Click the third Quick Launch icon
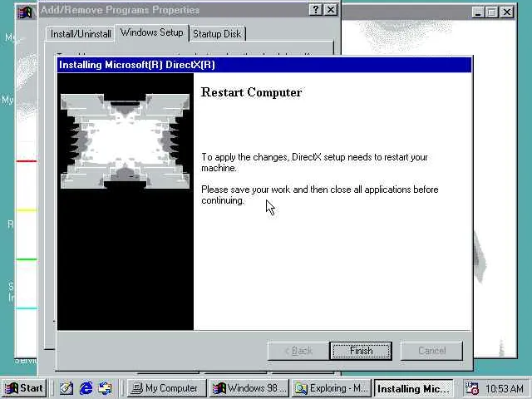 pyautogui.click(x=106, y=388)
